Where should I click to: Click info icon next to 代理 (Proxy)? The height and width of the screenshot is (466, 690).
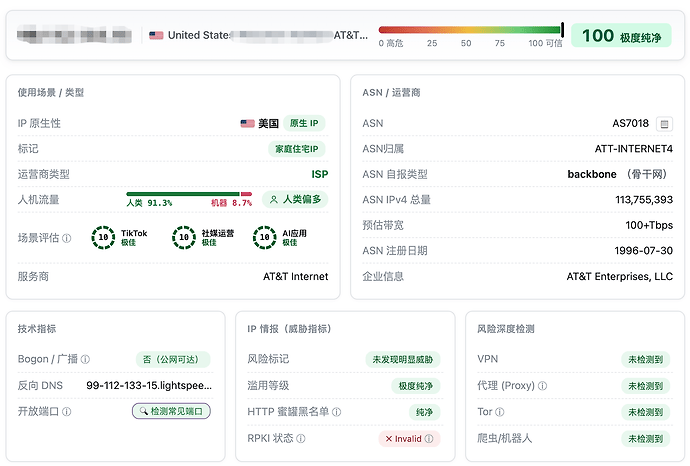tap(543, 386)
